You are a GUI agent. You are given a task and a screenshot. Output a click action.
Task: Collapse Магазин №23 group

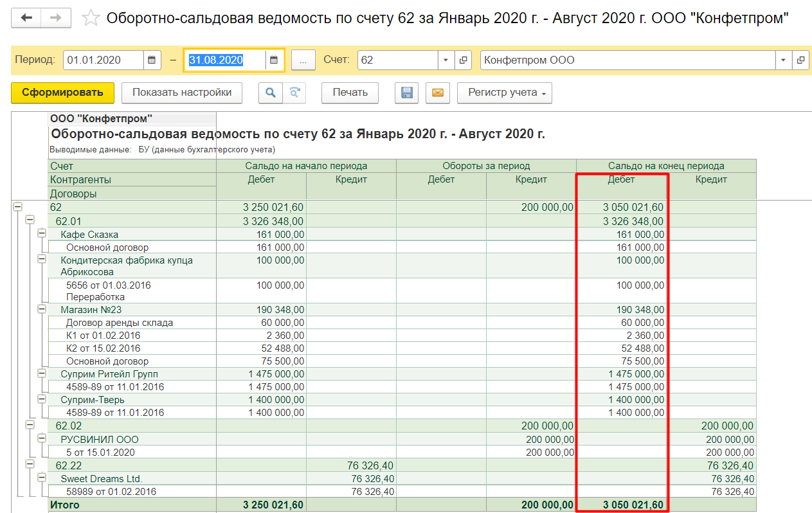[42, 309]
